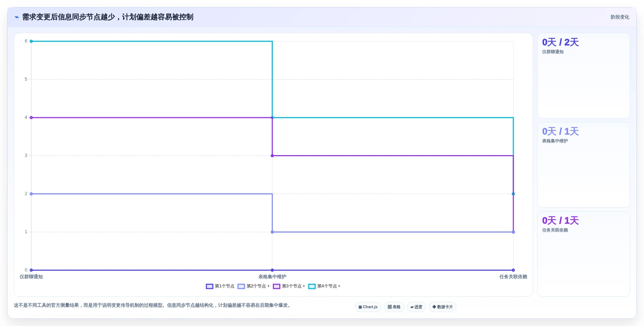Click the 进度 chip

(x=416, y=307)
